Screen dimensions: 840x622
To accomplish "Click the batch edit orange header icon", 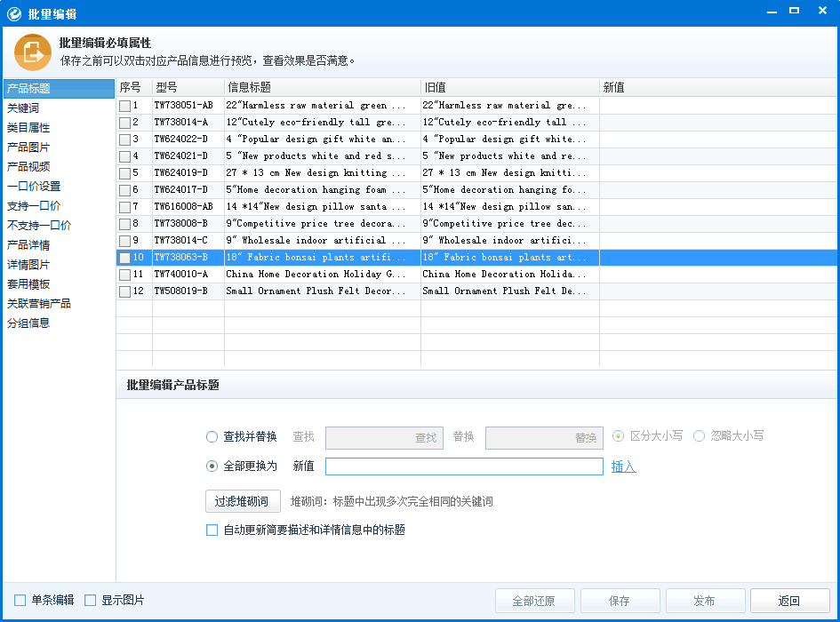I will pos(32,52).
